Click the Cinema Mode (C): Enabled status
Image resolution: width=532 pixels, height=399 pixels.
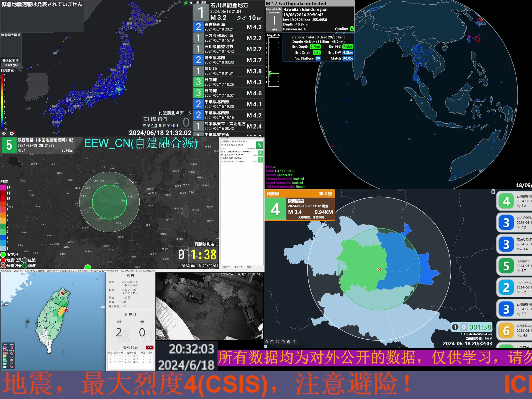point(285,179)
